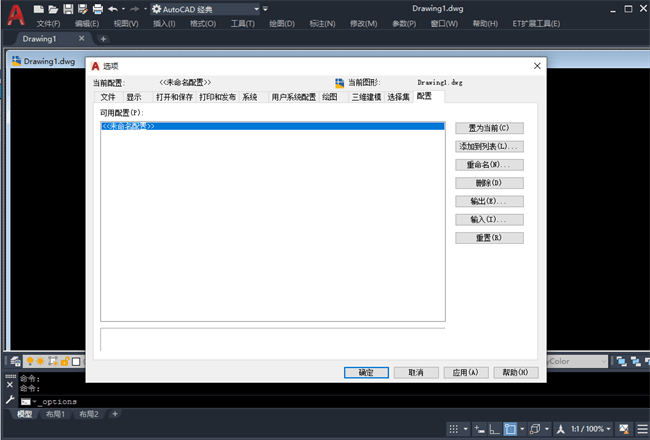The width and height of the screenshot is (650, 440).
Task: Open command line customize wrench icon
Action: click(x=10, y=400)
